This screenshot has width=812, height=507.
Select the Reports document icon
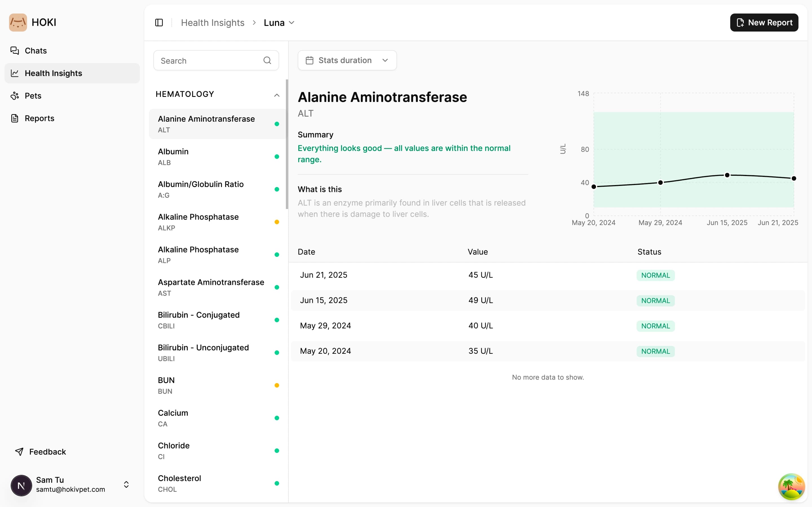[x=15, y=118]
